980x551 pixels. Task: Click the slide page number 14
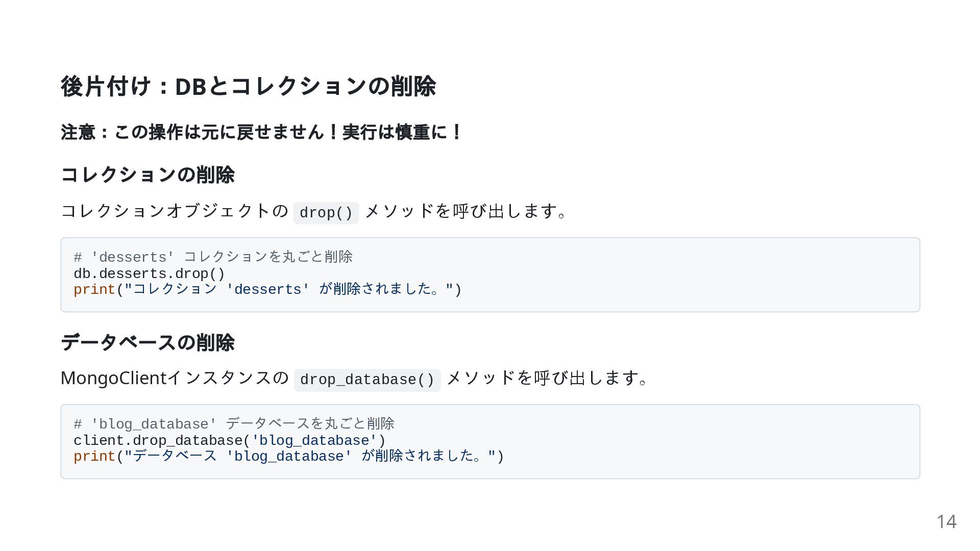tap(946, 521)
